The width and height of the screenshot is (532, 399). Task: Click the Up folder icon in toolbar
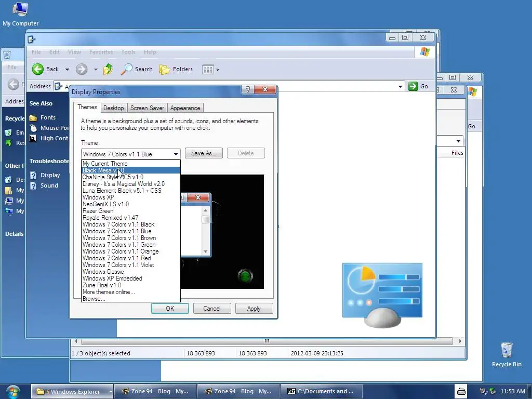coord(108,69)
